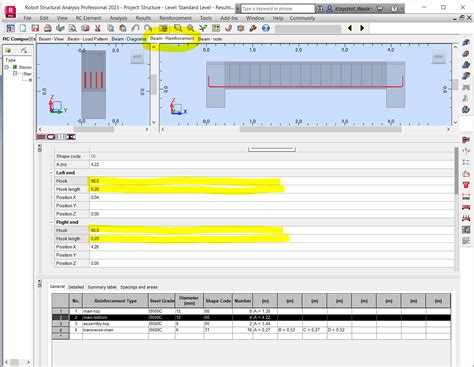This screenshot has height=367, width=474.
Task: Switch to the Beam - Load Pattern tab
Action: pos(88,39)
